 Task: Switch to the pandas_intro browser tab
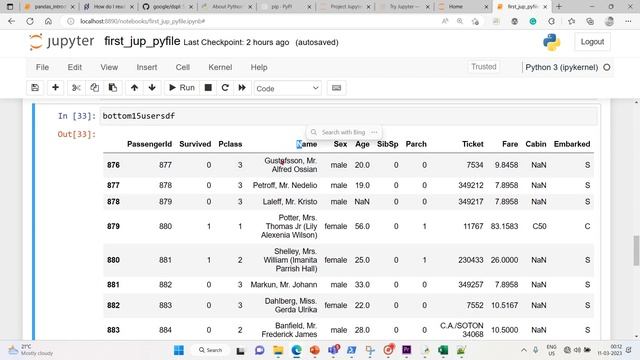coord(49,7)
